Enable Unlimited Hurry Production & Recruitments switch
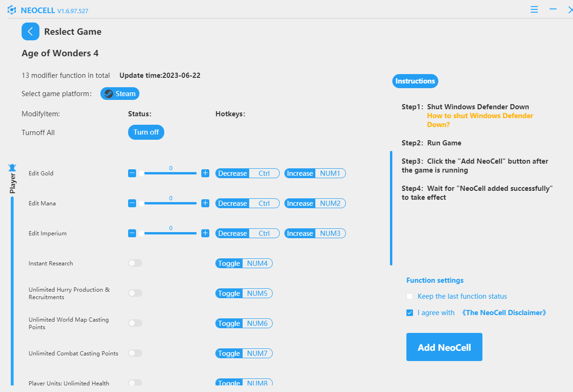This screenshot has height=392, width=573. click(135, 293)
